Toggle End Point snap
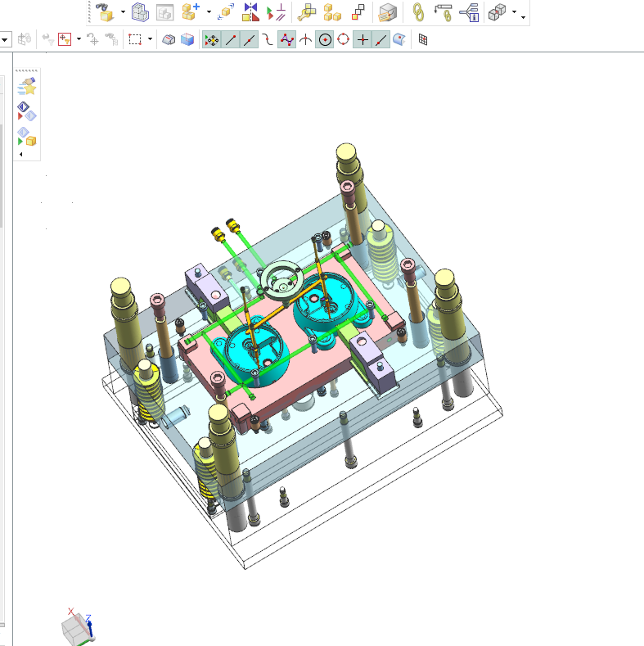Image resolution: width=644 pixels, height=646 pixels. pos(231,39)
